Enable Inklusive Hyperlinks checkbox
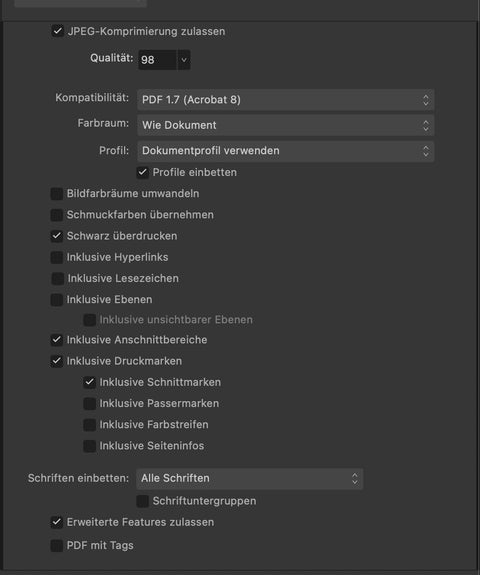 click(57, 257)
